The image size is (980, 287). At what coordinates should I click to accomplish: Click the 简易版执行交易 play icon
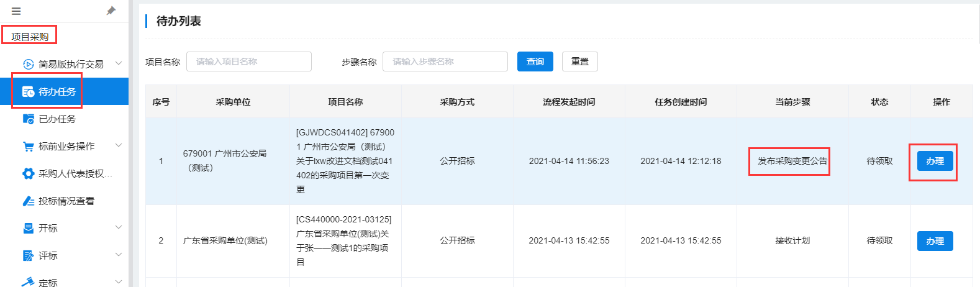(x=28, y=64)
